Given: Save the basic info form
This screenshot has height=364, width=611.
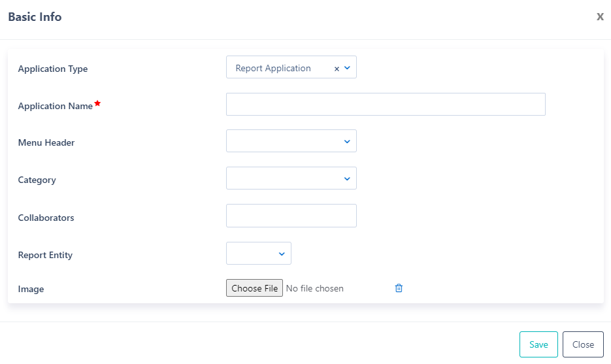Looking at the screenshot, I should click(538, 344).
